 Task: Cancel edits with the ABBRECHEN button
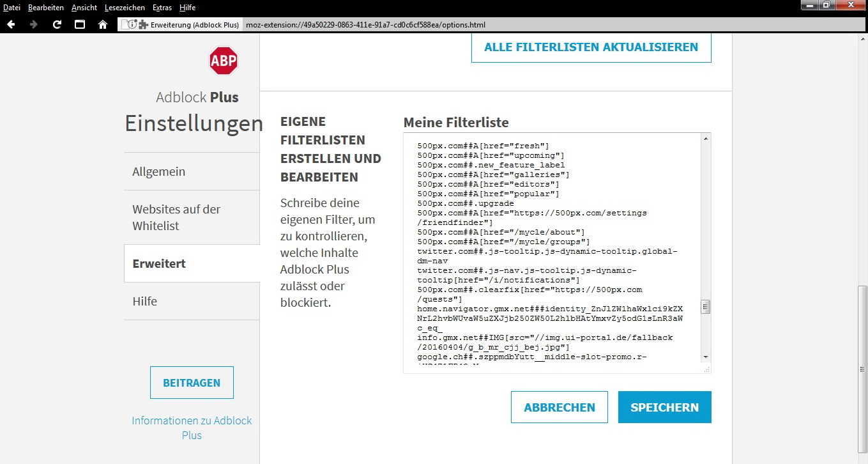pos(560,407)
